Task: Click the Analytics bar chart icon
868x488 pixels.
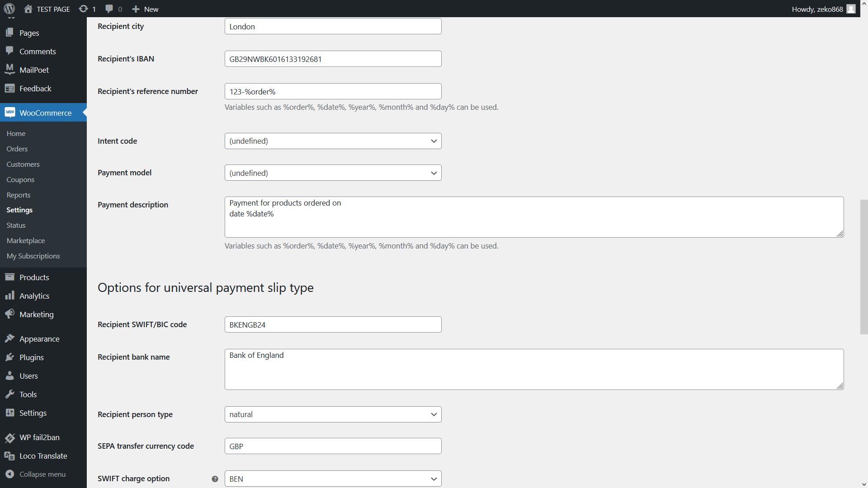Action: tap(9, 296)
